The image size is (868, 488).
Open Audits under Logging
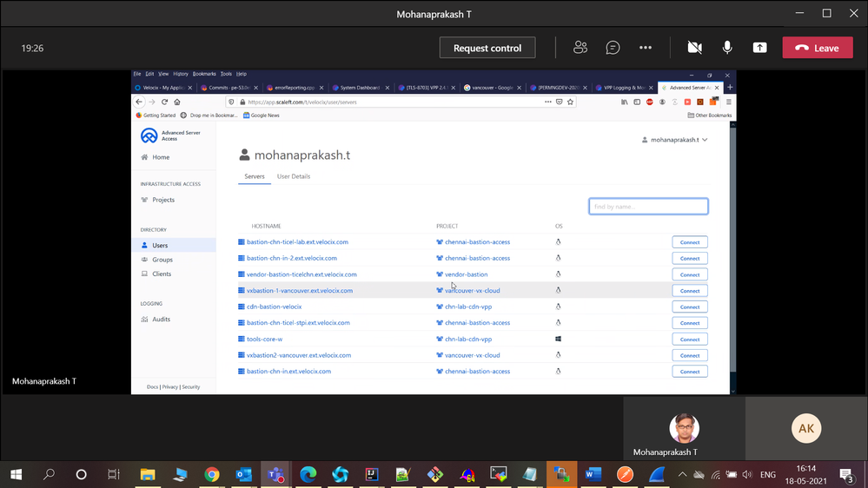point(161,320)
